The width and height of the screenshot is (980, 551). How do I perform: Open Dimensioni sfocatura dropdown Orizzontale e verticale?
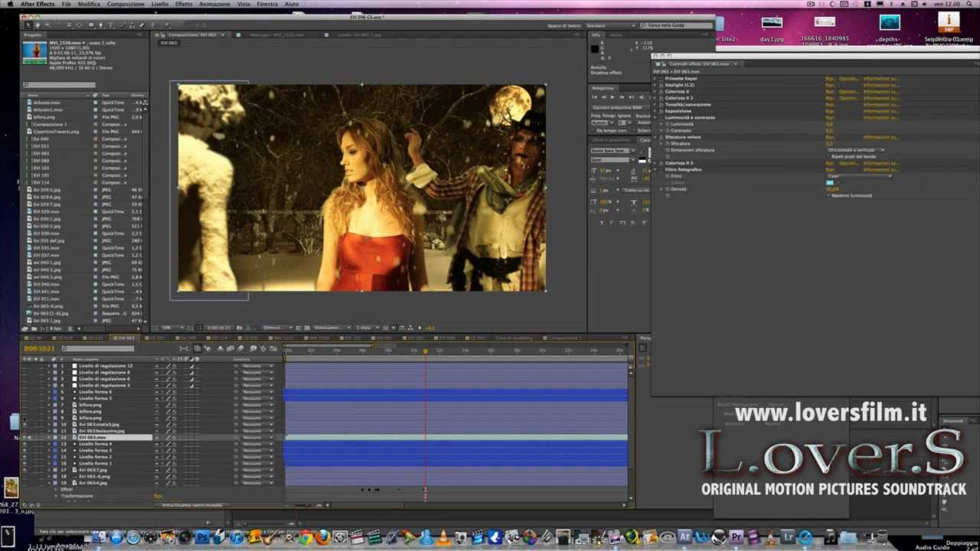tap(856, 150)
